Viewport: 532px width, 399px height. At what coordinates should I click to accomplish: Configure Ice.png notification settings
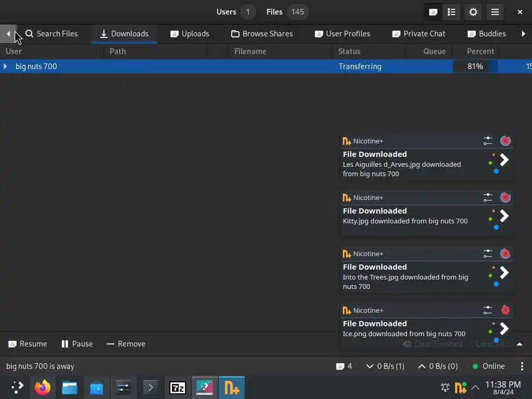click(x=487, y=310)
